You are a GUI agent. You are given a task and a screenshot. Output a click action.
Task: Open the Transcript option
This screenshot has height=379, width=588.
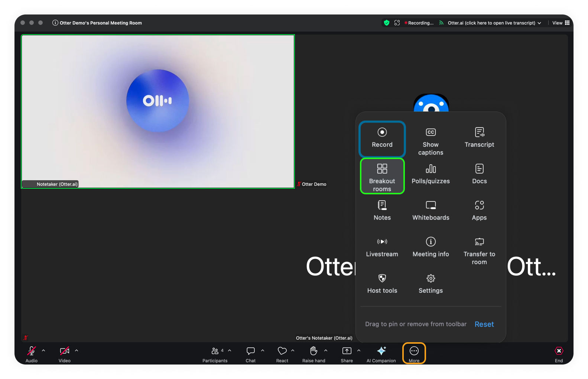tap(479, 138)
